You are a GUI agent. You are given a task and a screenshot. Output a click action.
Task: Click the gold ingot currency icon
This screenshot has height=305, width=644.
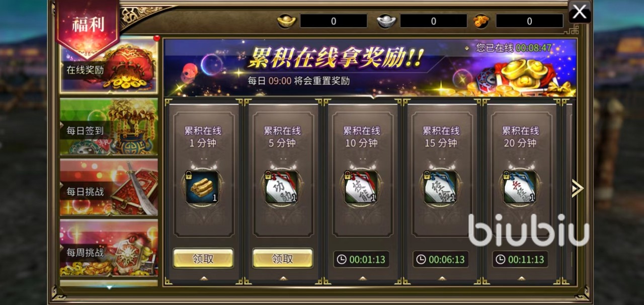[287, 21]
